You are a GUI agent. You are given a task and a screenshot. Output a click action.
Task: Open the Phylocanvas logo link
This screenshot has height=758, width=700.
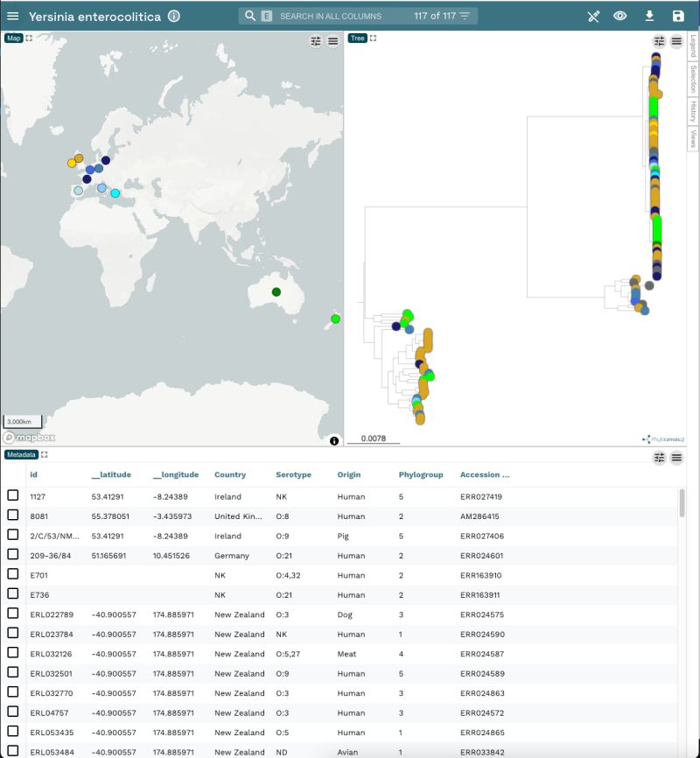(x=663, y=439)
